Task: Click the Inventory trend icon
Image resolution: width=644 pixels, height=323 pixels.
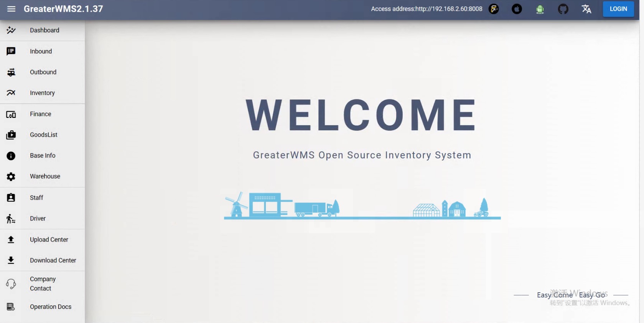Action: pos(11,93)
